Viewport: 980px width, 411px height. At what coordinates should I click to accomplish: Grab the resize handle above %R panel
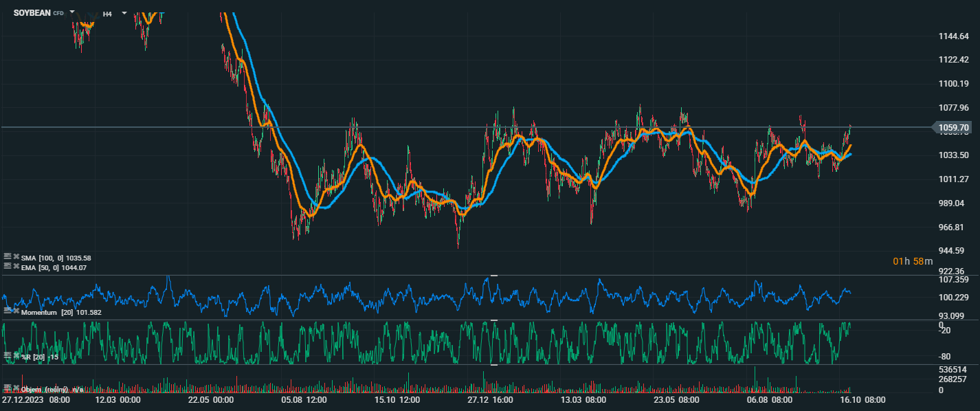pos(493,320)
